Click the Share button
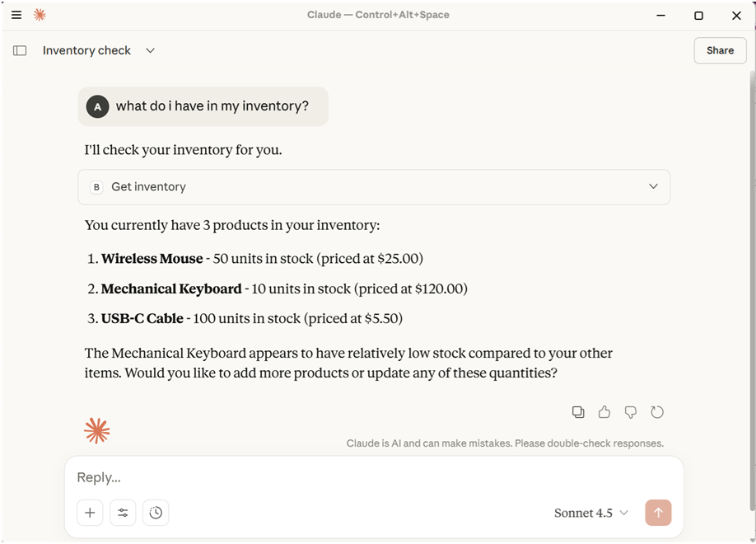Viewport: 756px width, 544px height. [x=720, y=50]
